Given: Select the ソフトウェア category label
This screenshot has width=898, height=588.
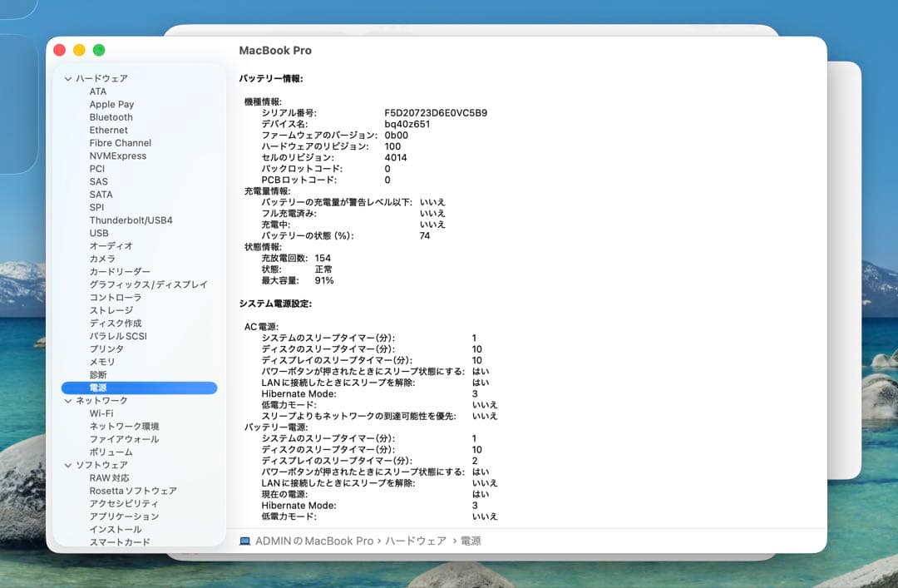Looking at the screenshot, I should point(101,465).
